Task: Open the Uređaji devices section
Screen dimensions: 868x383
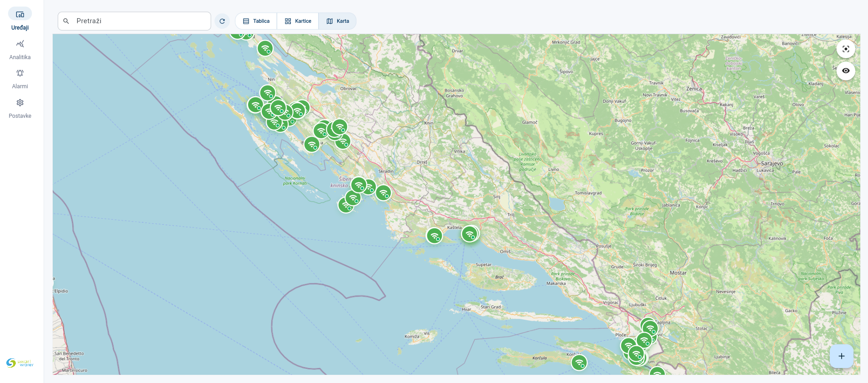Action: point(20,19)
